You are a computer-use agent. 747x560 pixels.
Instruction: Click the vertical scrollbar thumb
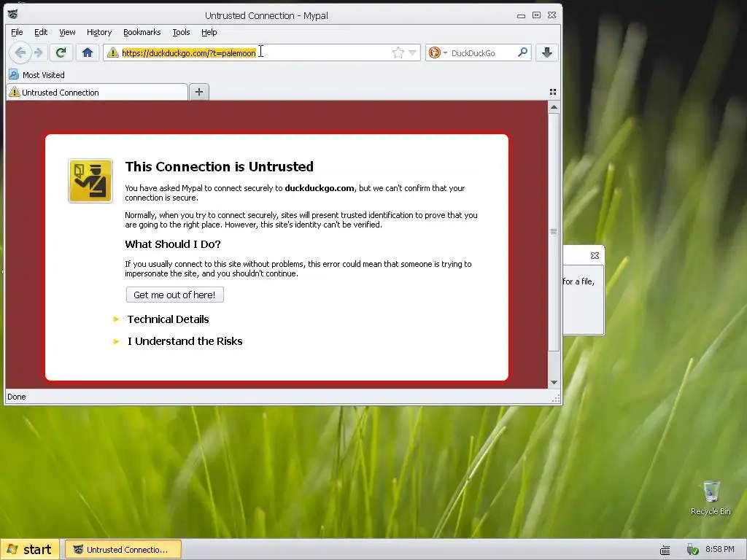[554, 232]
